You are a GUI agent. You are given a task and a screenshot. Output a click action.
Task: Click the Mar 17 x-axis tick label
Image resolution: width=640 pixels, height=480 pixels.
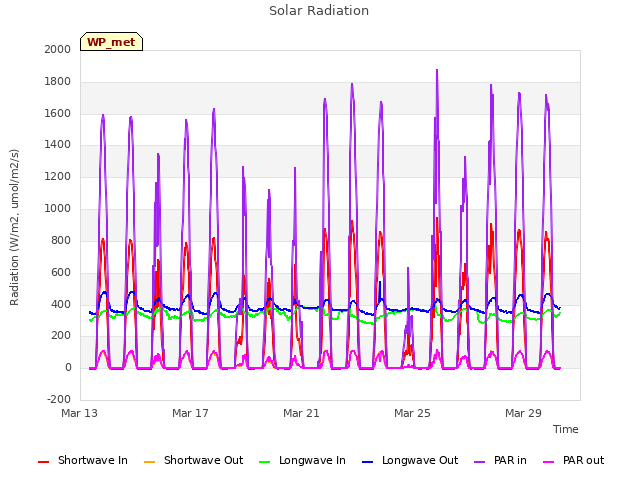click(x=190, y=413)
